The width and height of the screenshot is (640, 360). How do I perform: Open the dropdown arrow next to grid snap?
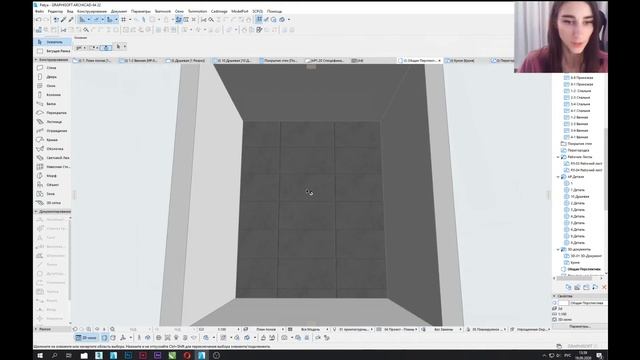130,20
